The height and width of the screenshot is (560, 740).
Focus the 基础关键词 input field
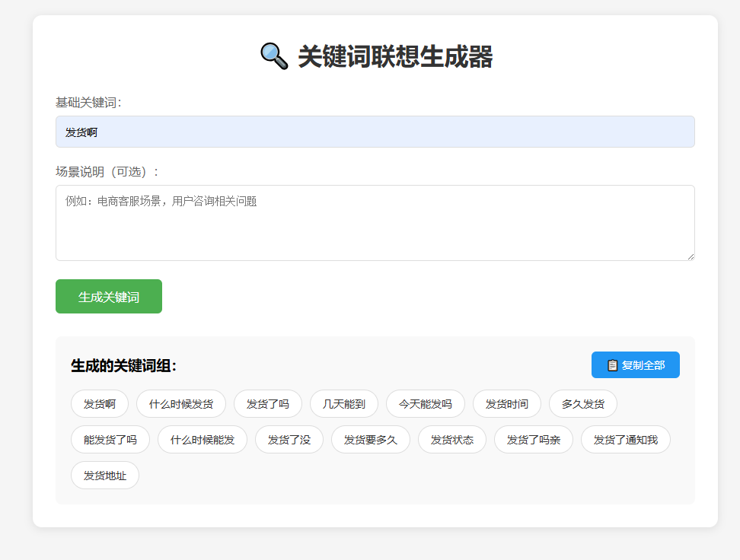tap(375, 132)
